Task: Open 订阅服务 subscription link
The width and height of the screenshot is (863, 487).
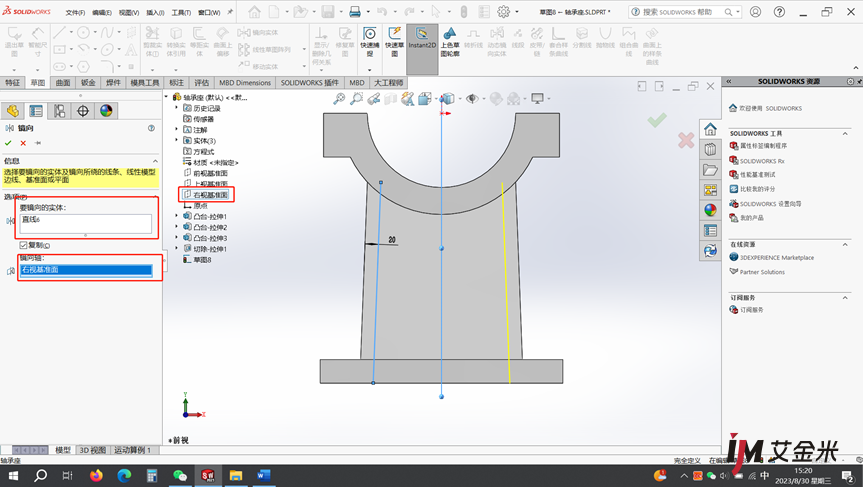Action: point(751,310)
